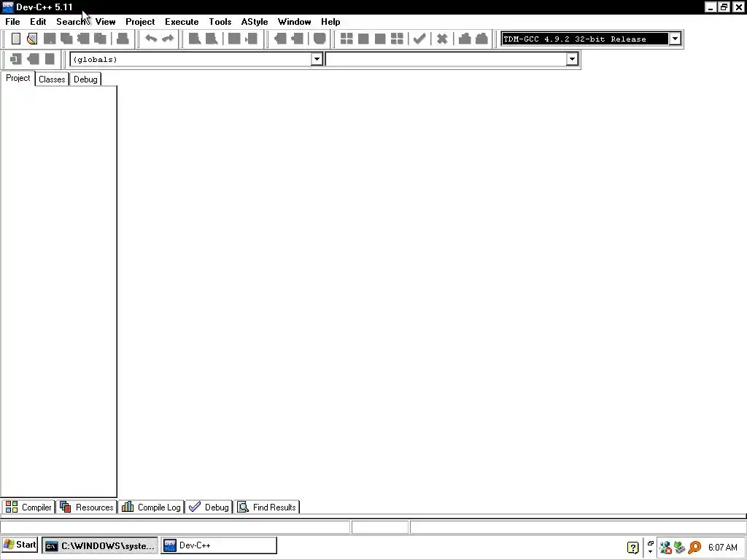Open the Find Results bottom tab

tap(267, 507)
